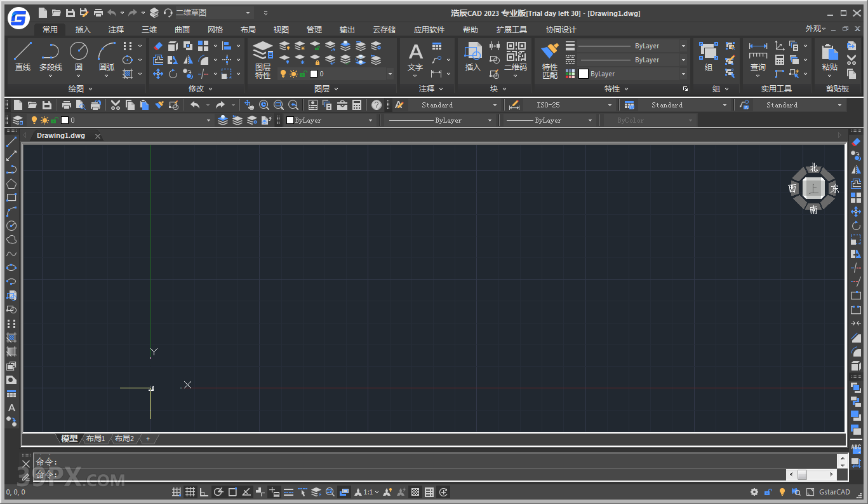Screen dimensions: 868x504
Task: Open the 注释 ribbon tab
Action: pos(116,29)
